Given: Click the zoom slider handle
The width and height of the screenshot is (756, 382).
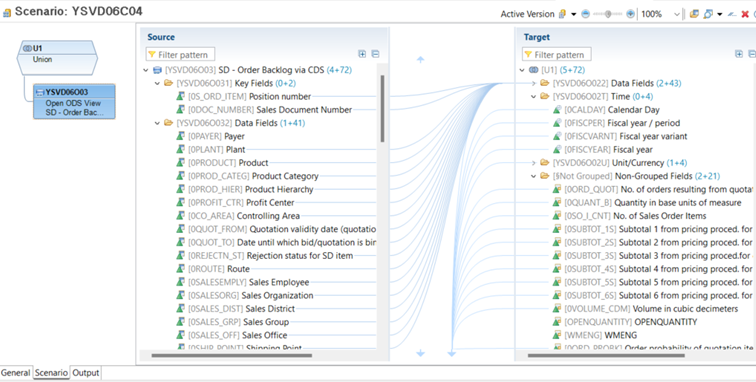Looking at the screenshot, I should coord(608,14).
